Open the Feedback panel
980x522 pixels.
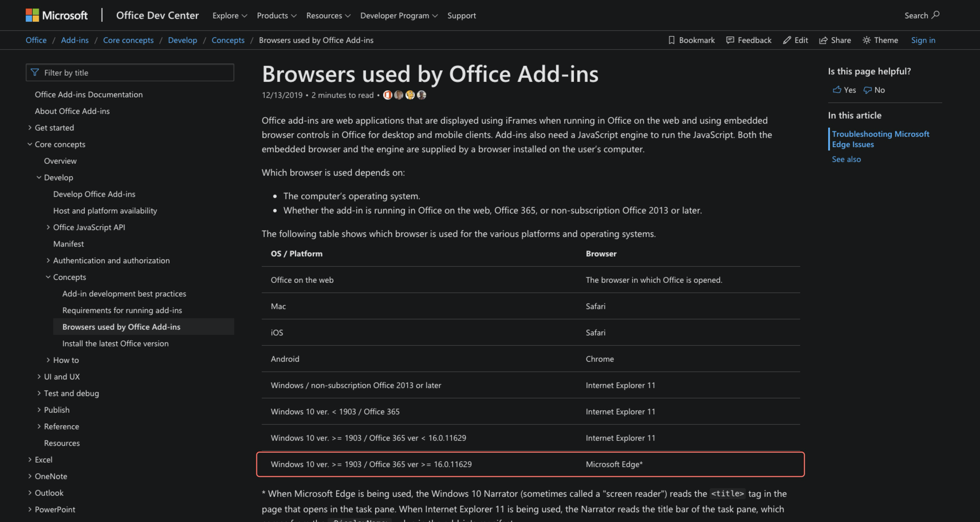coord(748,40)
